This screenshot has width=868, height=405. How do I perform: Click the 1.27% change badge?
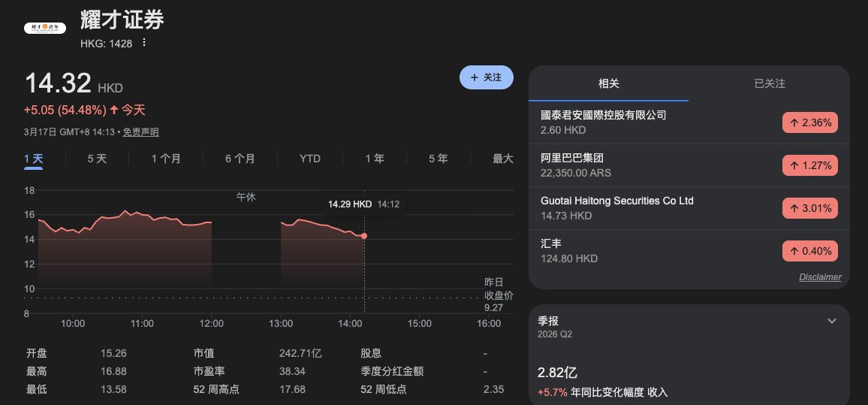pos(810,165)
